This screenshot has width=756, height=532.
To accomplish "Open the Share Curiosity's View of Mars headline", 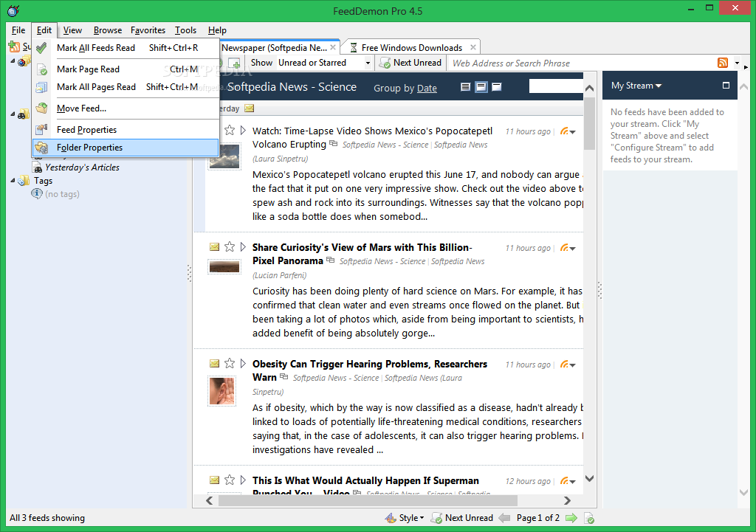I will click(362, 254).
